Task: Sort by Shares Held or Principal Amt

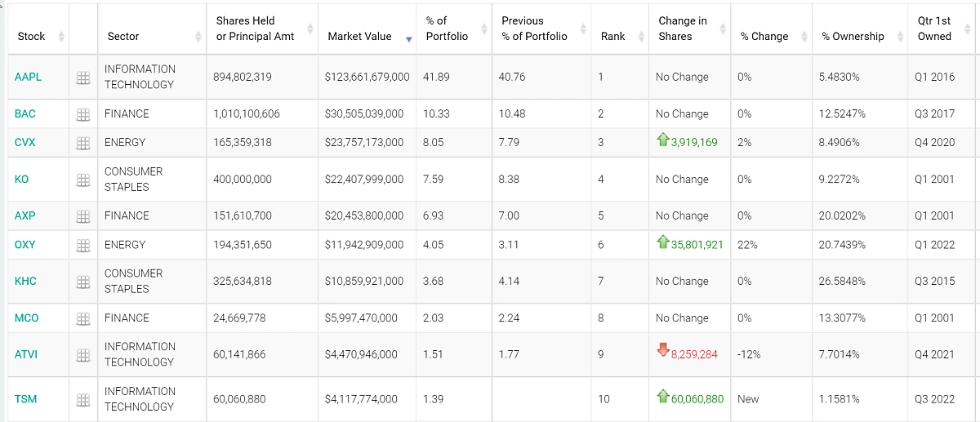Action: pos(255,29)
